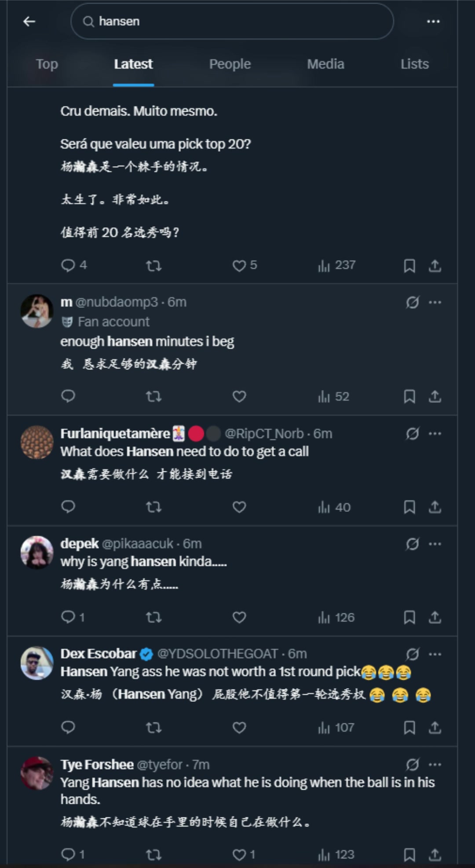Repost the Furlaniquetamère tweet
The image size is (475, 868).
pos(153,507)
